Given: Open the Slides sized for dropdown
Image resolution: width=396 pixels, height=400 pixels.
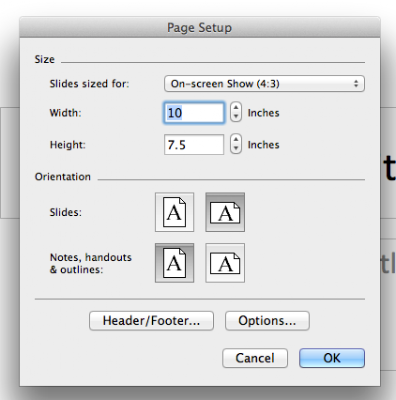Looking at the screenshot, I should pos(264,84).
